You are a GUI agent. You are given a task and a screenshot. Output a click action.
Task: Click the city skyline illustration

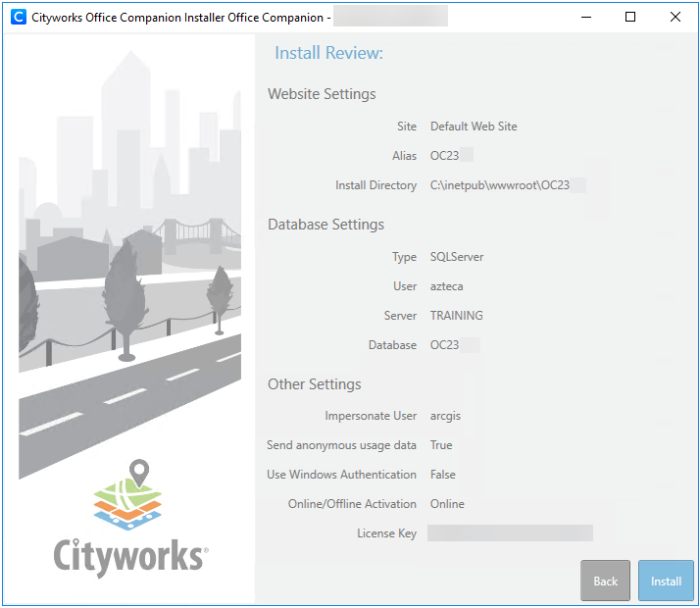130,264
